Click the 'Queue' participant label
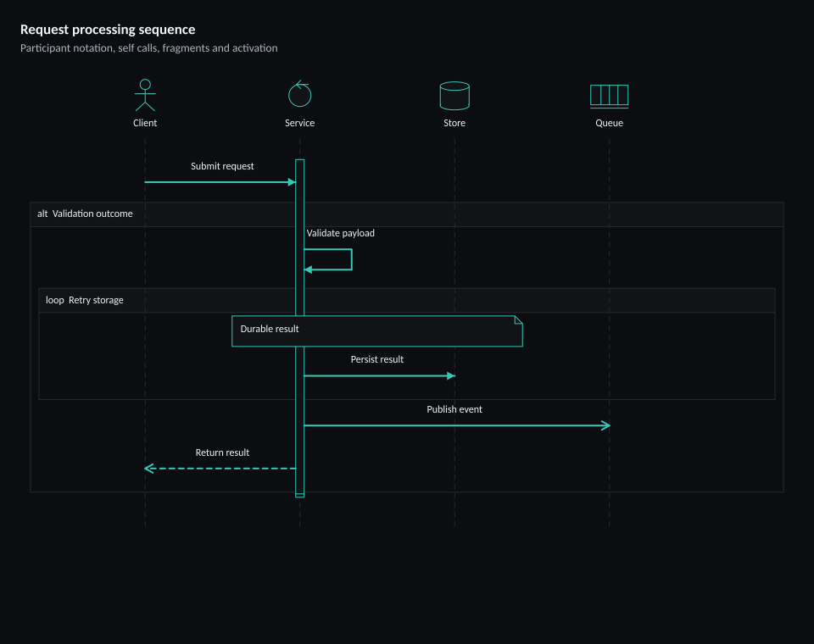 [x=609, y=123]
